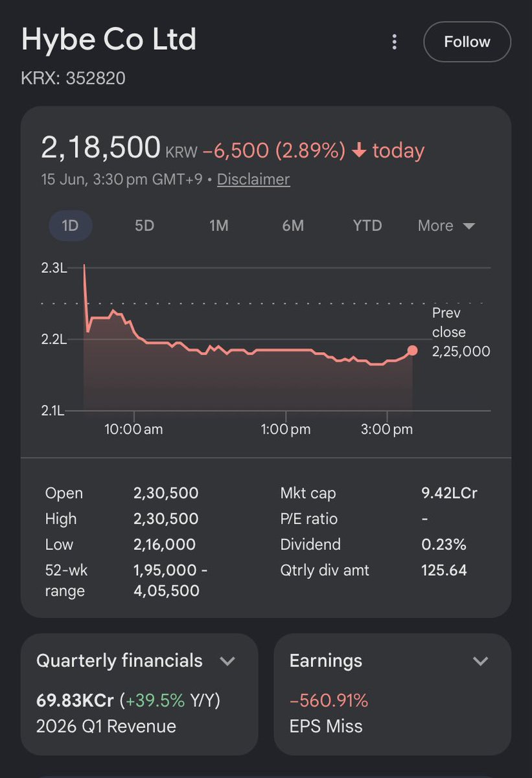Click the KRX: 352820 ticker text
The height and width of the screenshot is (778, 532).
pyautogui.click(x=73, y=78)
